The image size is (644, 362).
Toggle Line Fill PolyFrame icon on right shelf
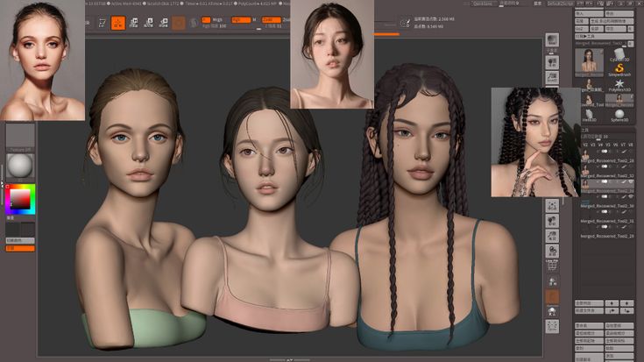coord(552,266)
